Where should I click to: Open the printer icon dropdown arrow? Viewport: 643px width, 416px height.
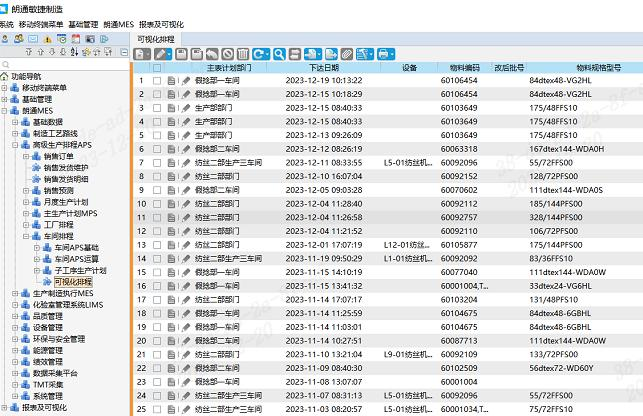[394, 53]
